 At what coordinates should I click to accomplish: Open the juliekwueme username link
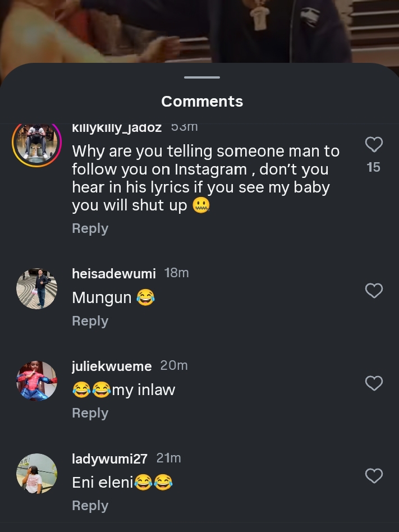pos(112,366)
